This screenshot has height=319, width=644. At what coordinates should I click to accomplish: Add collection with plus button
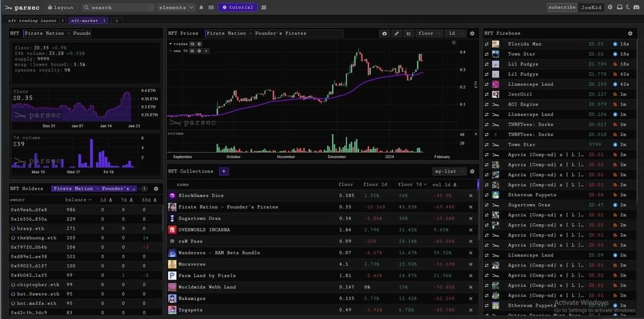(x=224, y=171)
